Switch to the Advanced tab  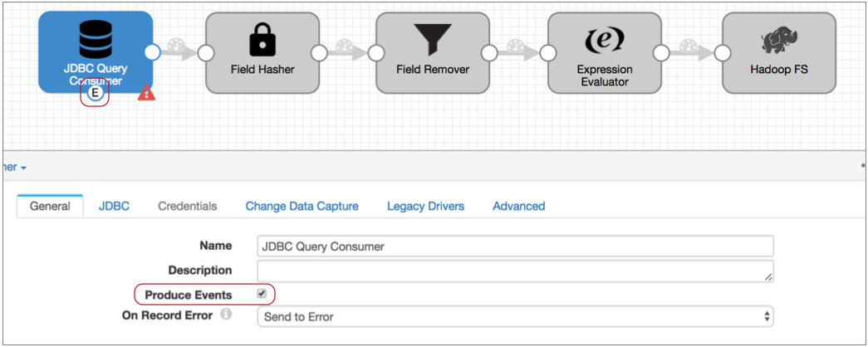(518, 206)
